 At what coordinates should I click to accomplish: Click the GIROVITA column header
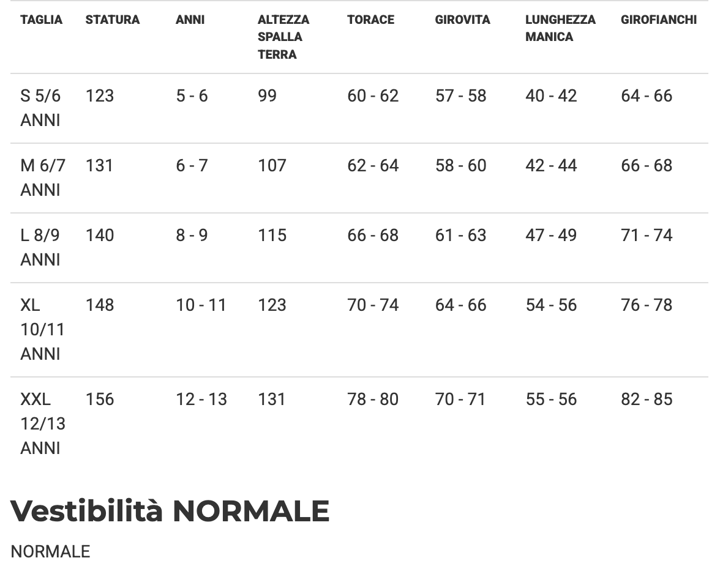[462, 20]
